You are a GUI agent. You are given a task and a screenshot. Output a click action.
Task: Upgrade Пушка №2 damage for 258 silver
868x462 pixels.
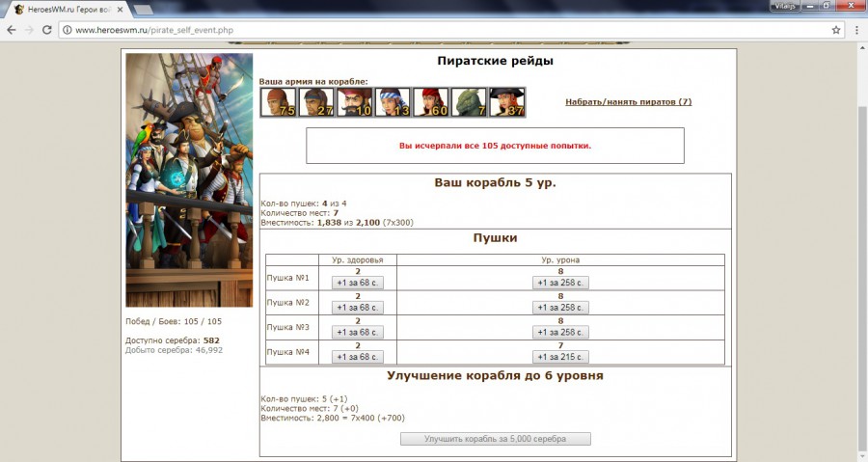pyautogui.click(x=560, y=308)
